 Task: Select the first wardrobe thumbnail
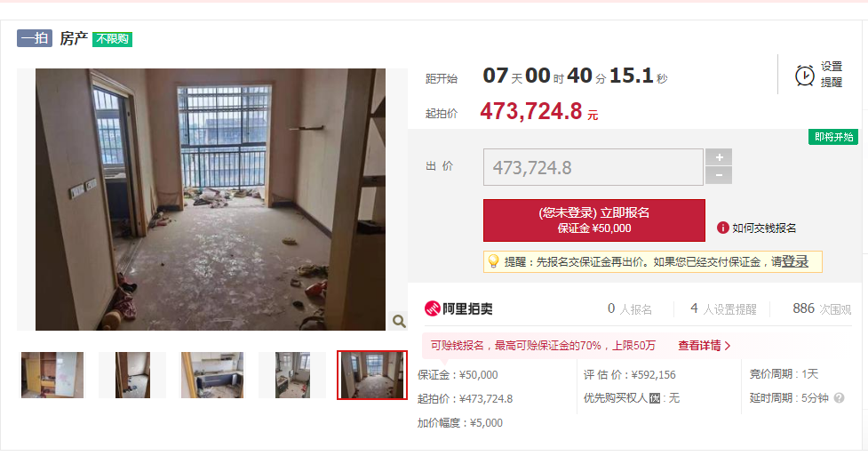point(52,374)
